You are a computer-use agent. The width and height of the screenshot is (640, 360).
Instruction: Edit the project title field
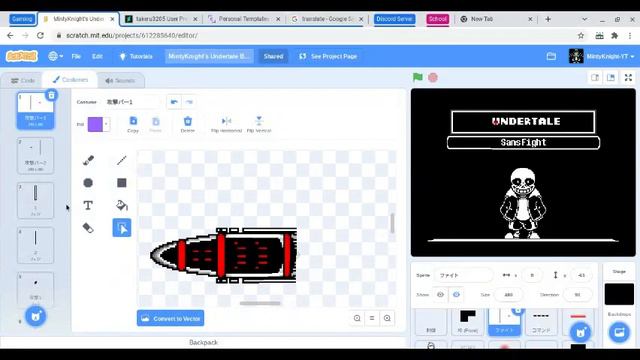(209, 56)
